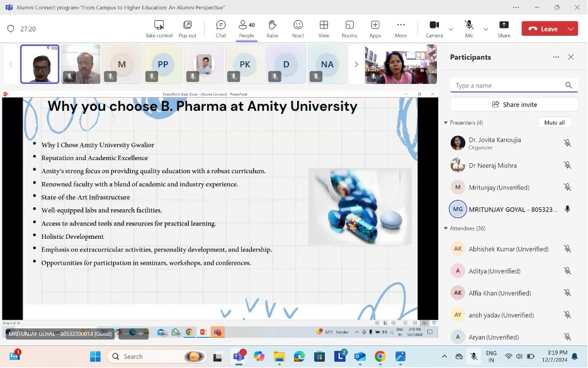
Task: Open Google Chrome from the taskbar
Action: (380, 357)
